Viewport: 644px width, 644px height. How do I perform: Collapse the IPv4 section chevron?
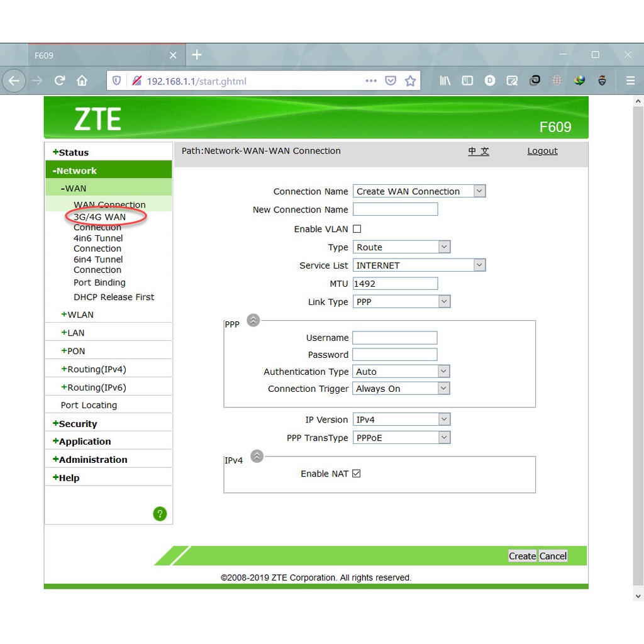coord(257,456)
